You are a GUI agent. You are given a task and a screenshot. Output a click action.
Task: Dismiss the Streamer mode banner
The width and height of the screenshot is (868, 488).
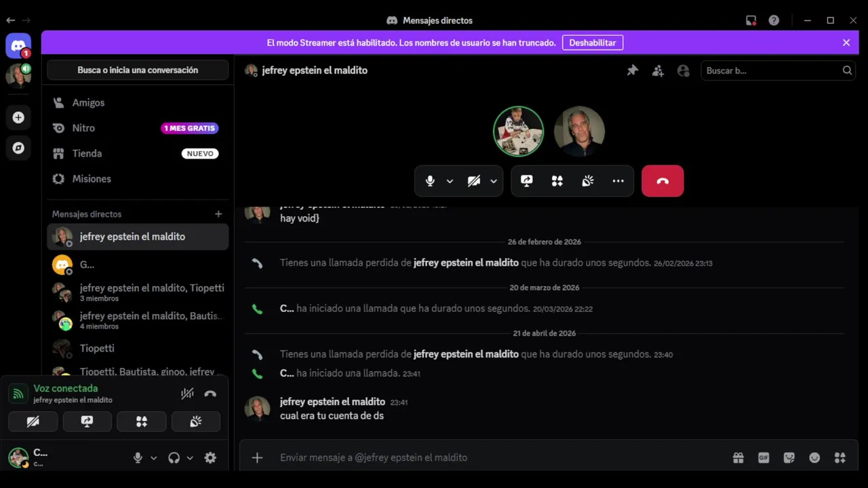point(846,43)
